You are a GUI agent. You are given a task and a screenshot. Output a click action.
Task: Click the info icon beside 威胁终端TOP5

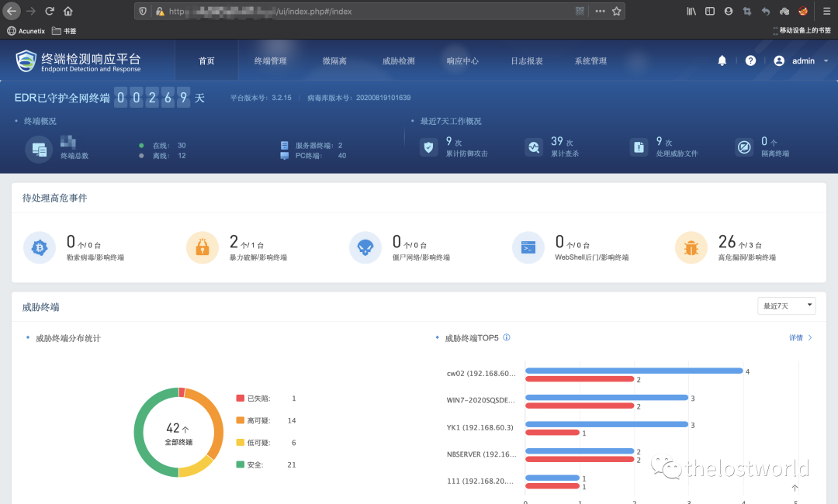(507, 338)
